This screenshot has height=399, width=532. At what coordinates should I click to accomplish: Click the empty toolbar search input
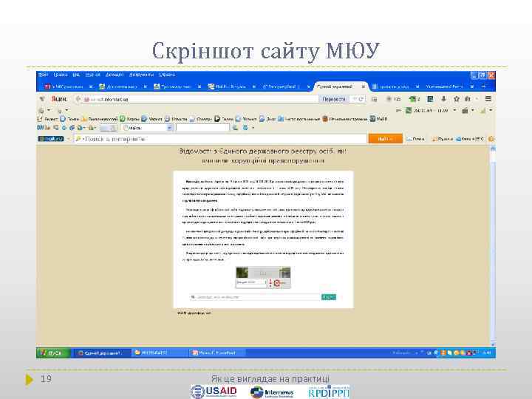pyautogui.click(x=202, y=128)
